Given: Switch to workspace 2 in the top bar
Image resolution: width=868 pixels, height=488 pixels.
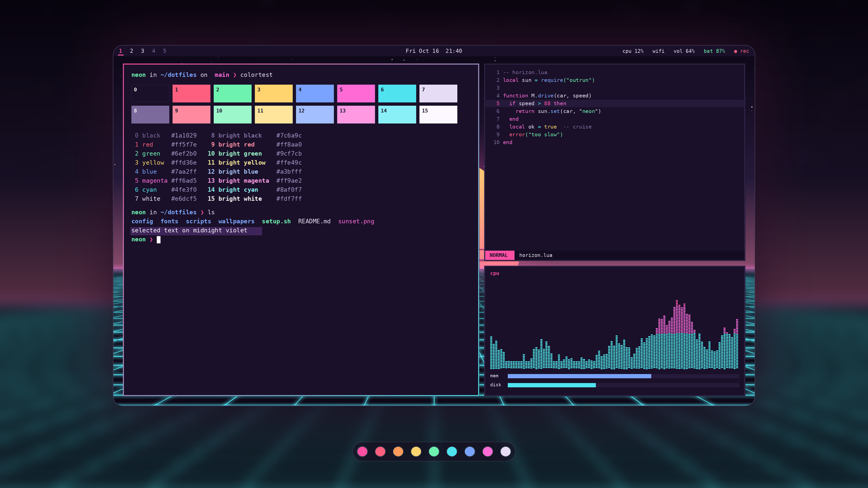Looking at the screenshot, I should (x=131, y=51).
